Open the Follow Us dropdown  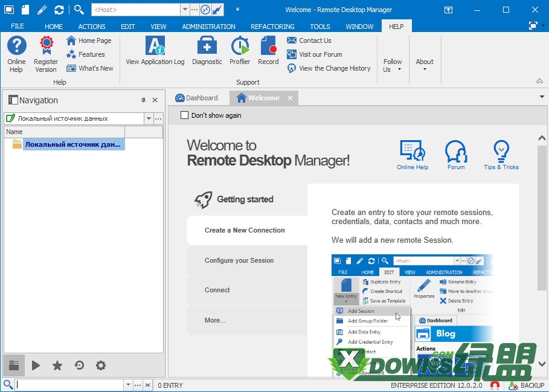(x=393, y=65)
